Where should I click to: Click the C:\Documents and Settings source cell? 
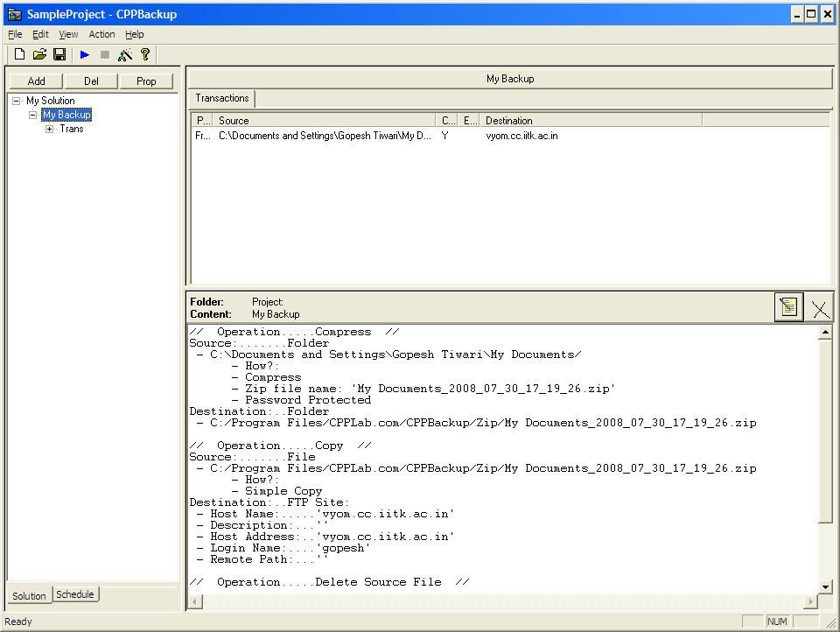[325, 136]
